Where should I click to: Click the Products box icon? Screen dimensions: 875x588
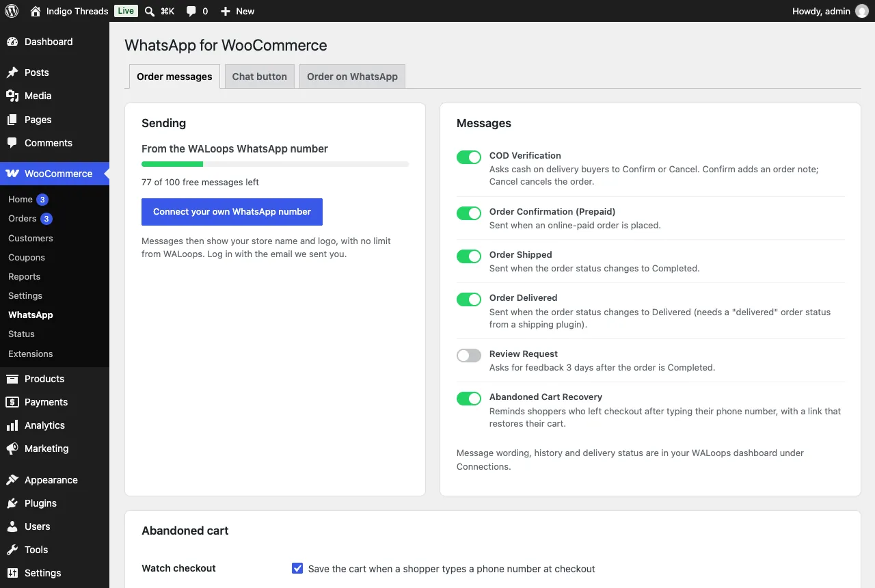tap(12, 379)
